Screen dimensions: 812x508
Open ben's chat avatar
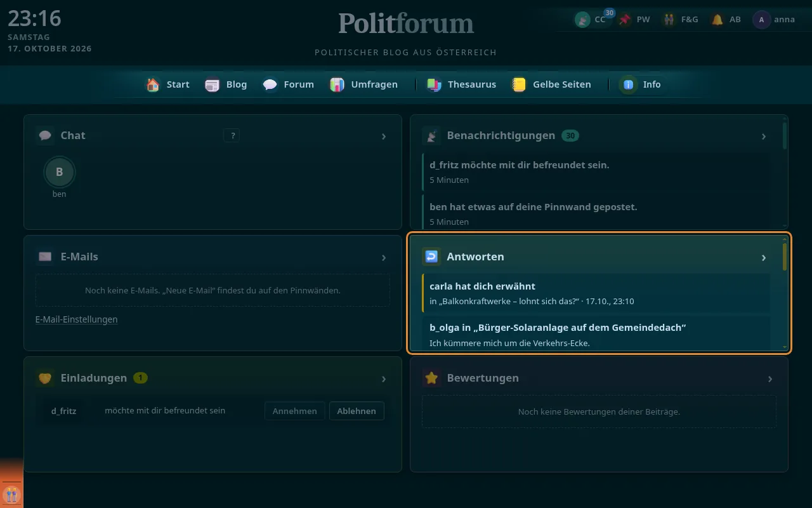(x=60, y=171)
